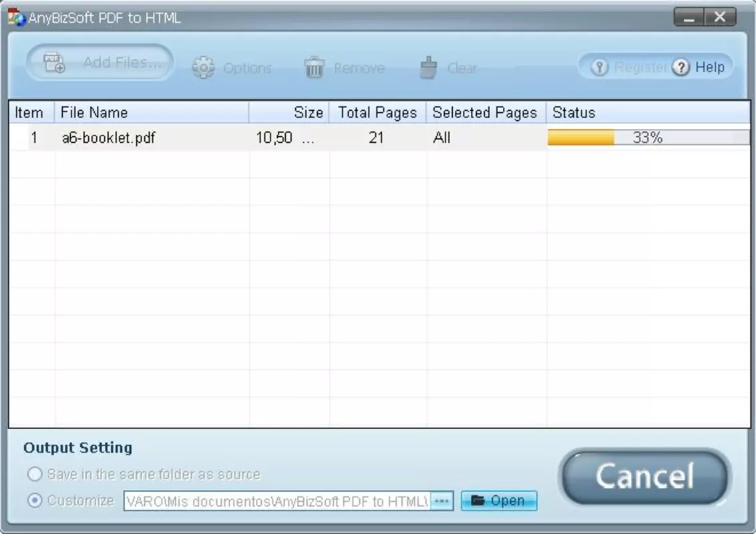Close the AnyBizSoft window

point(721,17)
